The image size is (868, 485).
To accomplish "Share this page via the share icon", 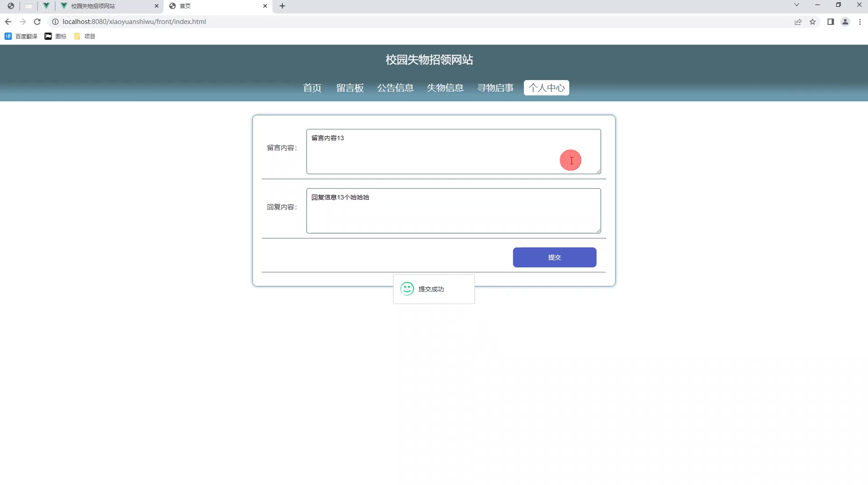I will coord(798,22).
